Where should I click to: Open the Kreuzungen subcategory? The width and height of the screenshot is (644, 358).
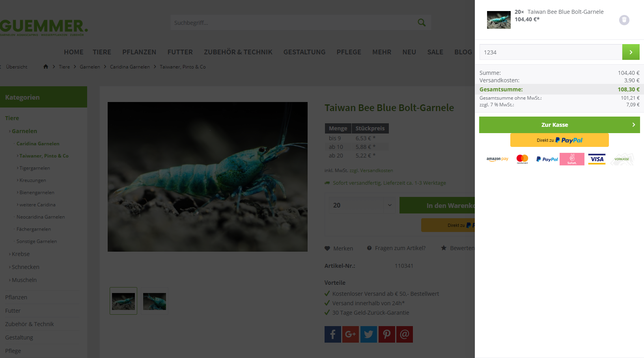[33, 180]
